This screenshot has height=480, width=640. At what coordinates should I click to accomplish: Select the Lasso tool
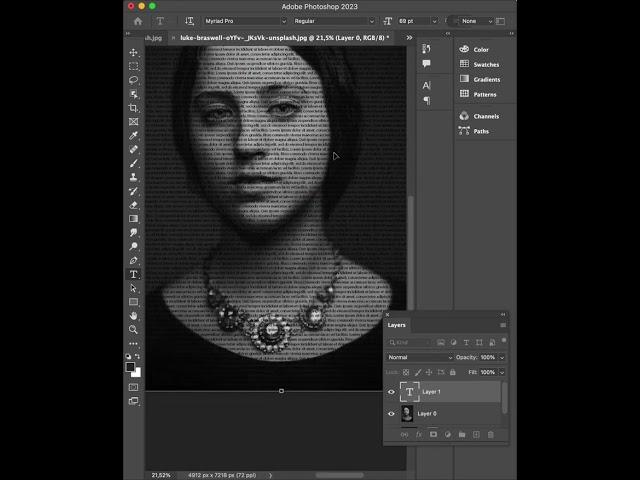(x=133, y=80)
